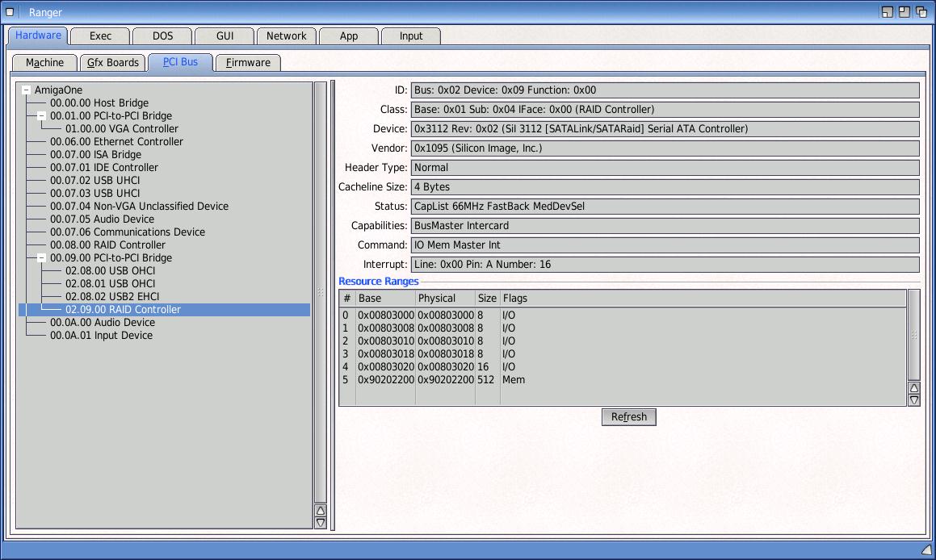Screen dimensions: 936x560
Task: Click the resource ranges scroll up arrow
Action: (914, 388)
